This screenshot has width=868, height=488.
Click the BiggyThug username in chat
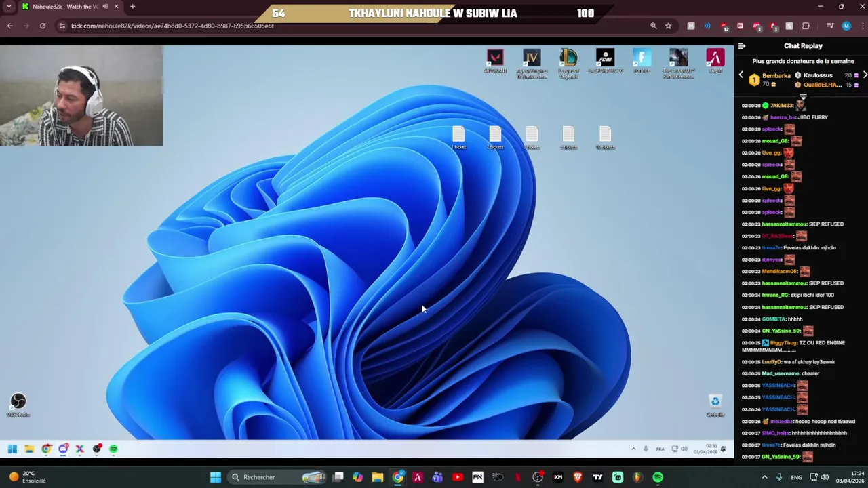(x=783, y=343)
